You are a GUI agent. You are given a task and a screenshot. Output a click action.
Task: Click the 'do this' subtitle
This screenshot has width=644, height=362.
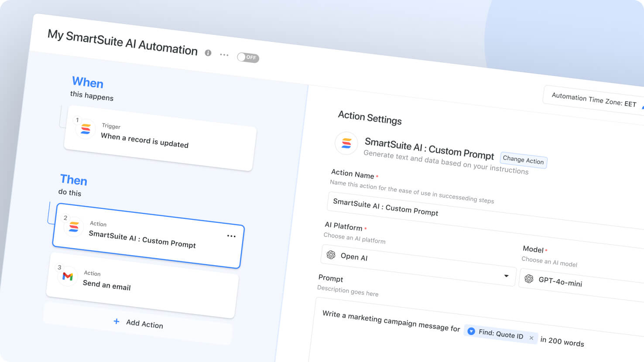tap(70, 192)
